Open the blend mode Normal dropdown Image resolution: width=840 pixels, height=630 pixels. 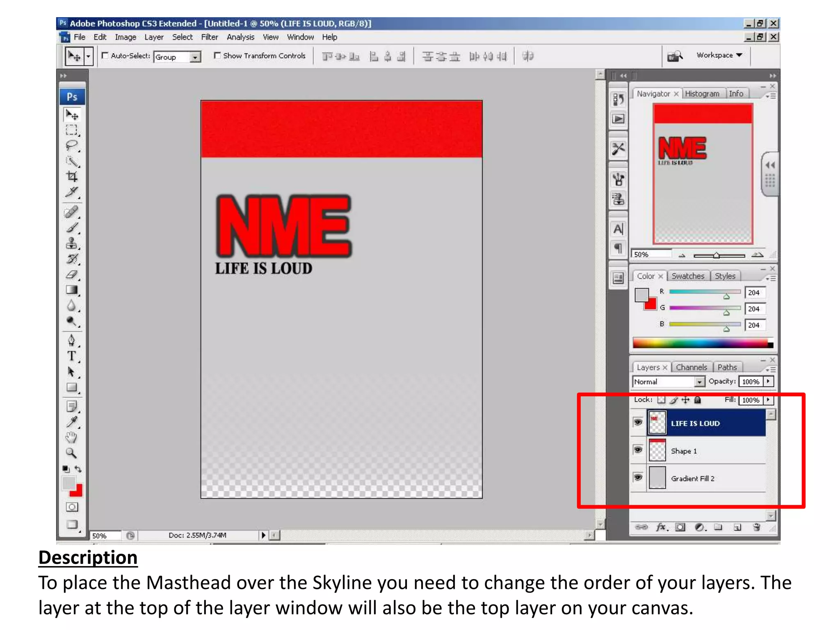point(699,382)
